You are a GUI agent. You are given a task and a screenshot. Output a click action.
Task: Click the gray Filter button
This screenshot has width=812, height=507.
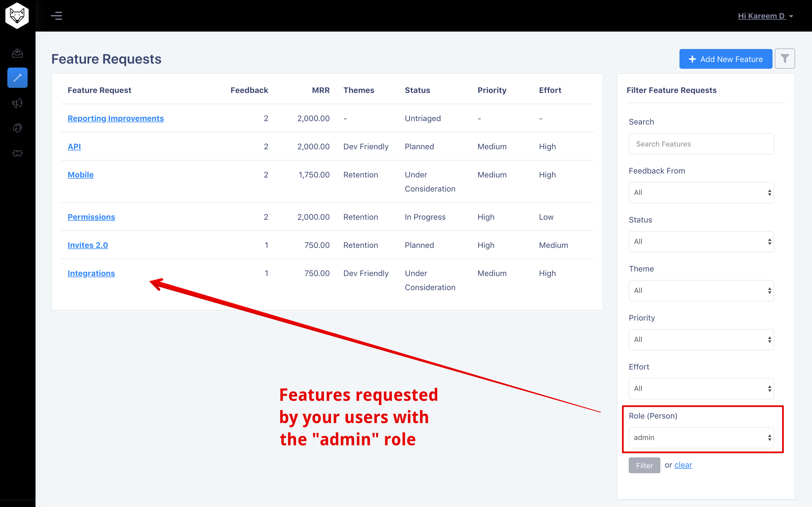coord(644,465)
